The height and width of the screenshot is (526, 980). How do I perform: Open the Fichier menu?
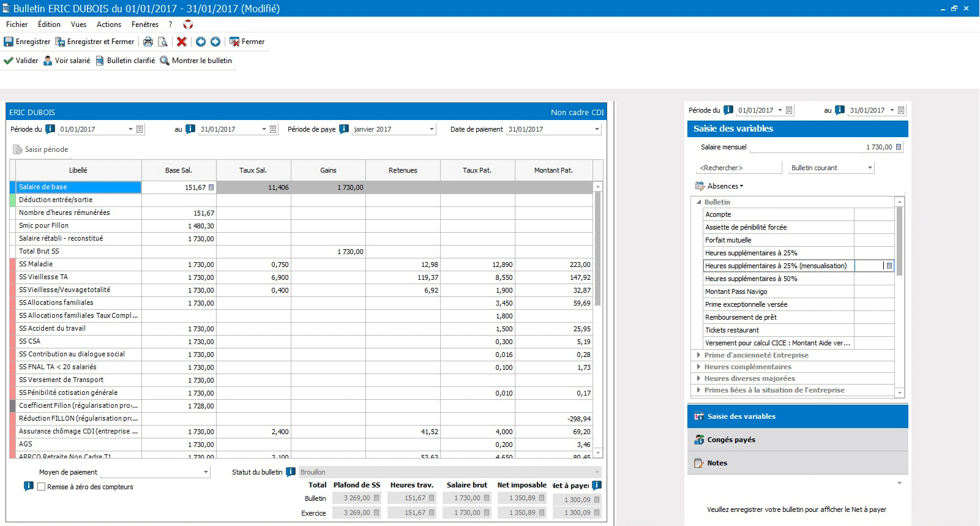(17, 24)
